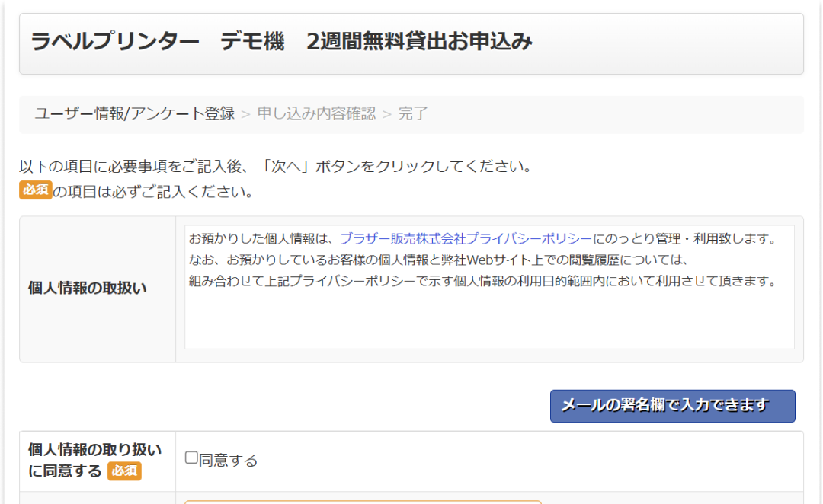Select the ユーザー情報/アンケート登録 breadcrumb step
The height and width of the screenshot is (504, 823).
pos(134,114)
